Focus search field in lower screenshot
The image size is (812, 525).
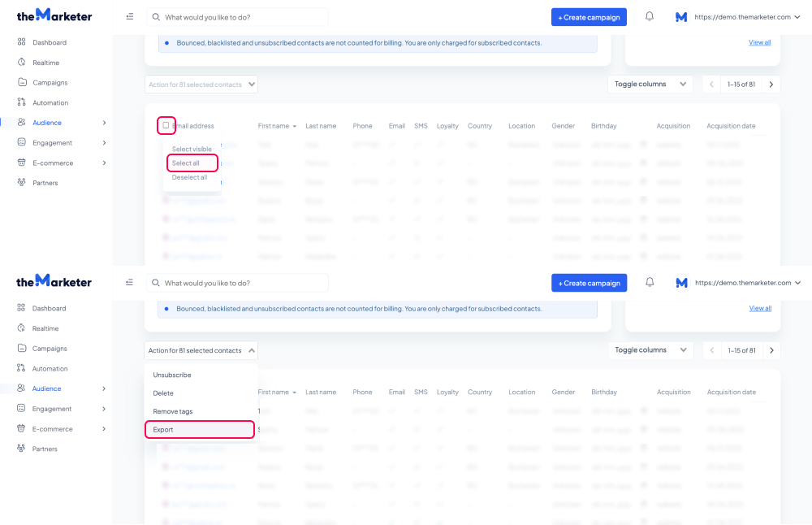(x=238, y=283)
